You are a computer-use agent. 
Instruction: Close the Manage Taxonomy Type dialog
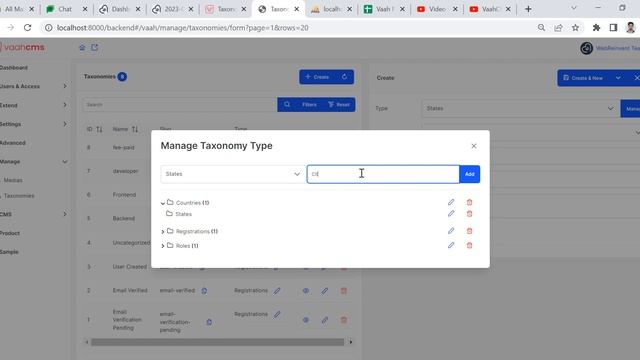tap(473, 146)
